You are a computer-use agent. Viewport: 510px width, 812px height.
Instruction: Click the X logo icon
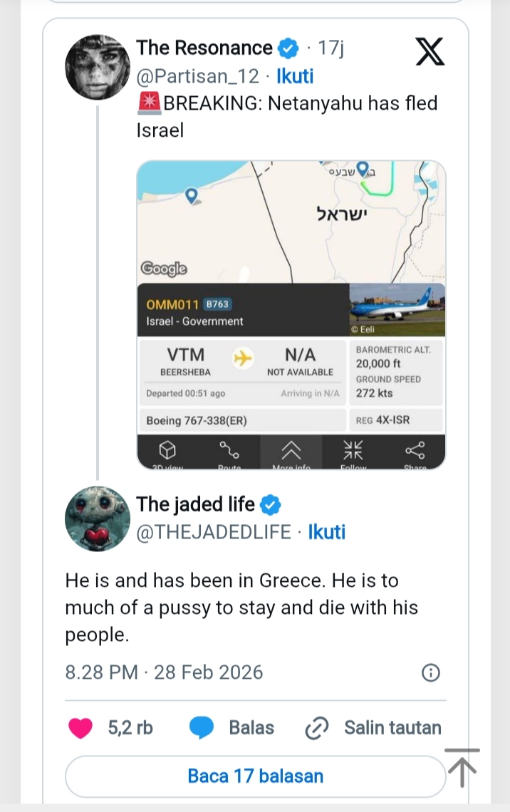(x=429, y=52)
